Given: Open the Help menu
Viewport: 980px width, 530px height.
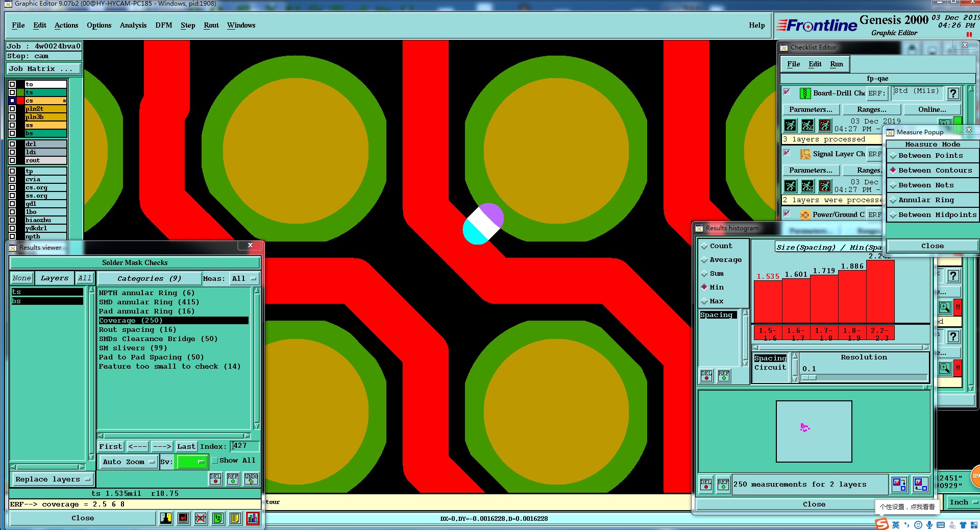Looking at the screenshot, I should pyautogui.click(x=757, y=26).
